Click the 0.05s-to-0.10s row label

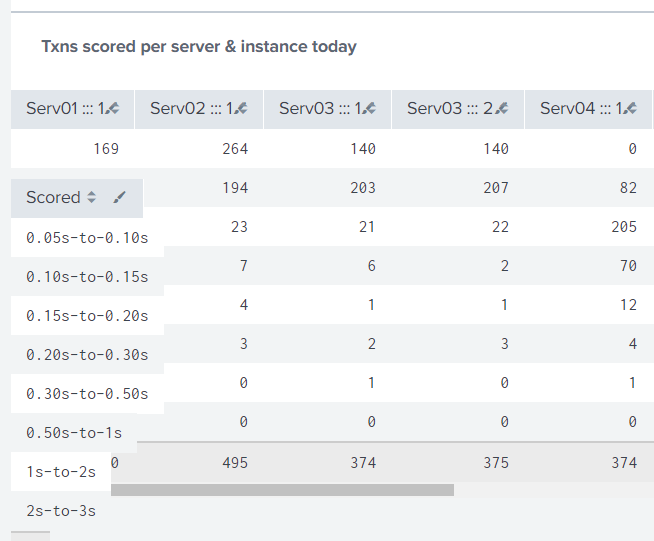(87, 238)
